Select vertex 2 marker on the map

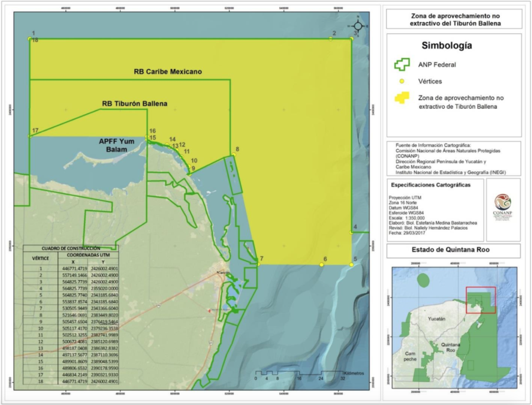pos(330,39)
